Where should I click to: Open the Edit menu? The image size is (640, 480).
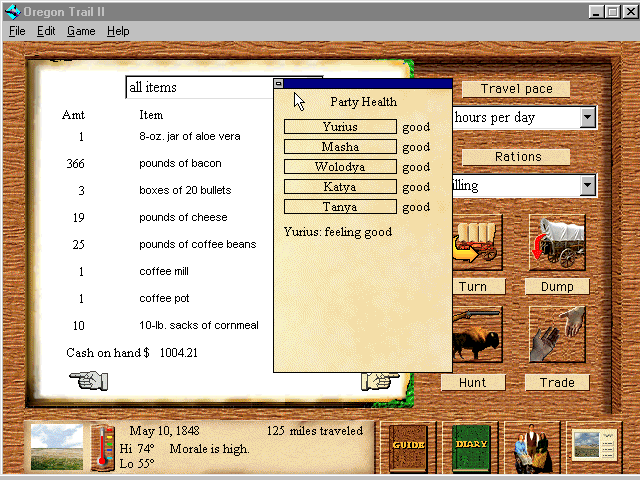[46, 31]
